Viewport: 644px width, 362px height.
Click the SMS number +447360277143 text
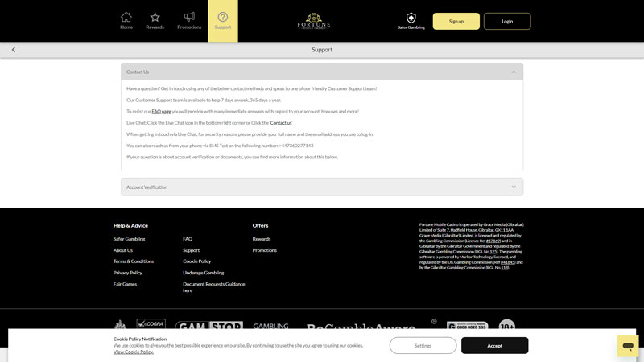[x=296, y=146]
